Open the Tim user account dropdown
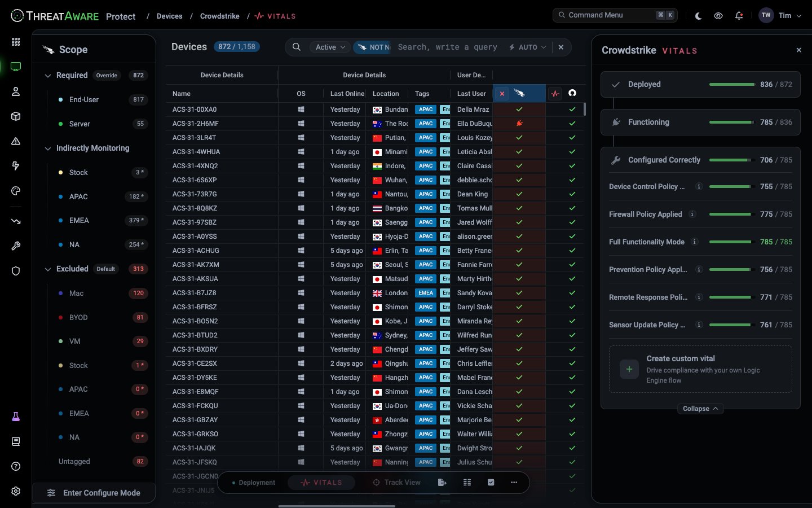Screen dimensions: 812x508 point(780,16)
